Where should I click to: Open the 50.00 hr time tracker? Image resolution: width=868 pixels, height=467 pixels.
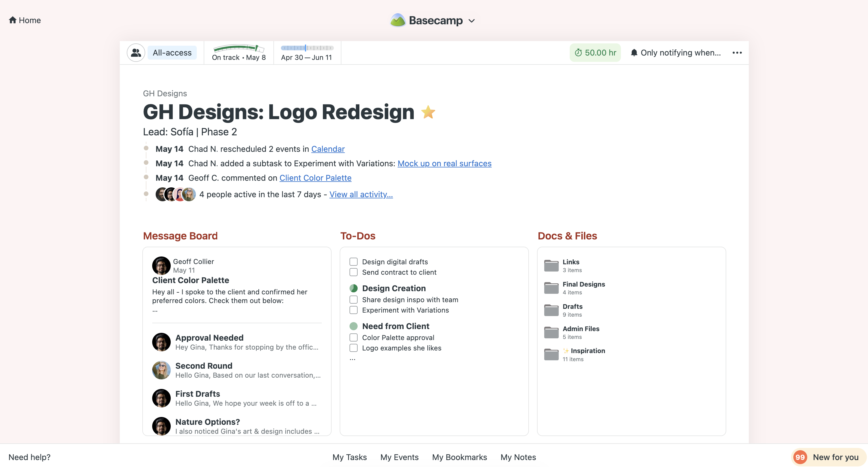[x=595, y=53]
